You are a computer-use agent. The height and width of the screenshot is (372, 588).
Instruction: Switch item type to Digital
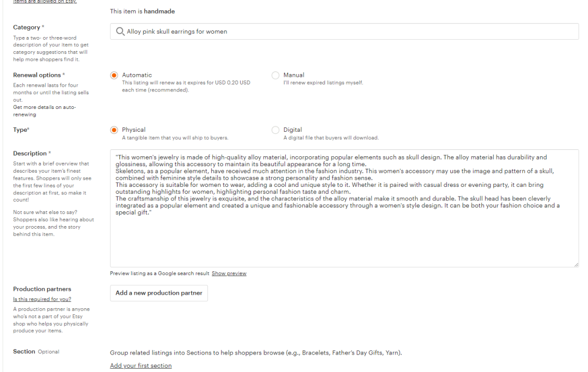(275, 130)
